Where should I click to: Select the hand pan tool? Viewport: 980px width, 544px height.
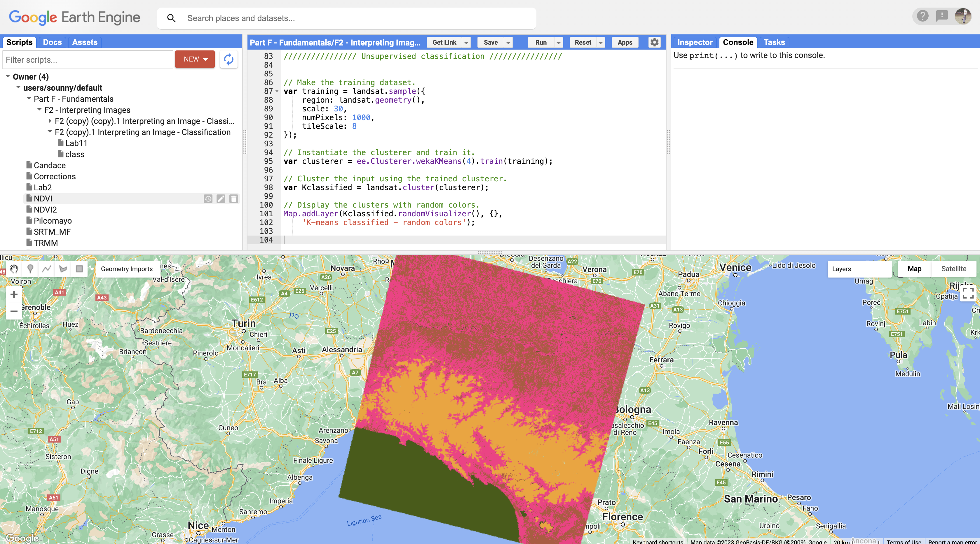point(14,269)
